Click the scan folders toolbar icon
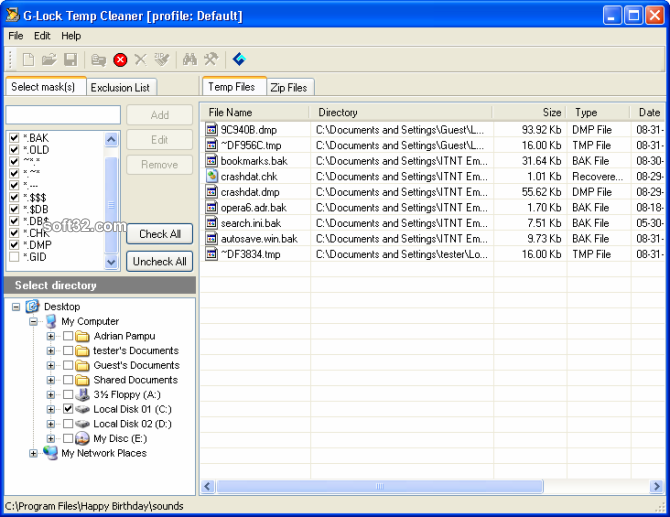Image resolution: width=670 pixels, height=517 pixels. pyautogui.click(x=99, y=60)
